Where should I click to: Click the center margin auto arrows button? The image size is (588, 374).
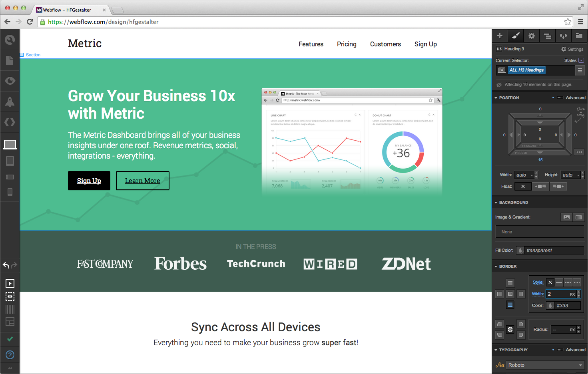pos(579,152)
